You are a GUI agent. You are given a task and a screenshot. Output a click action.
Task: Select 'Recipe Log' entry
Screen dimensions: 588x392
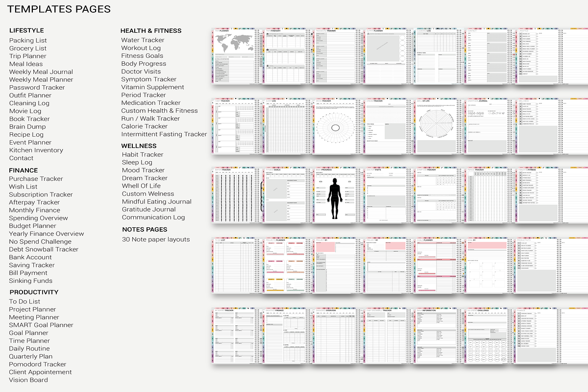(x=26, y=134)
